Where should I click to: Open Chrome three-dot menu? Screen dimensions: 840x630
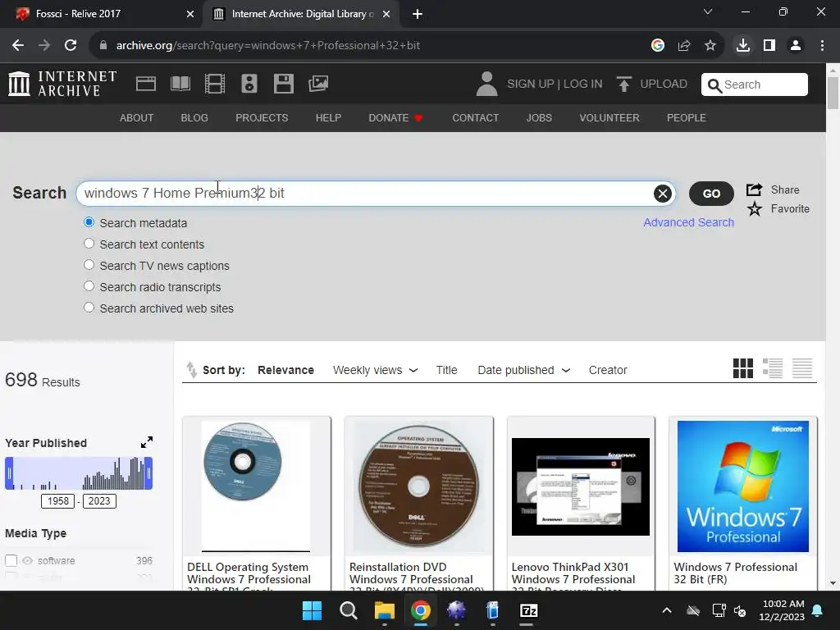pos(822,46)
